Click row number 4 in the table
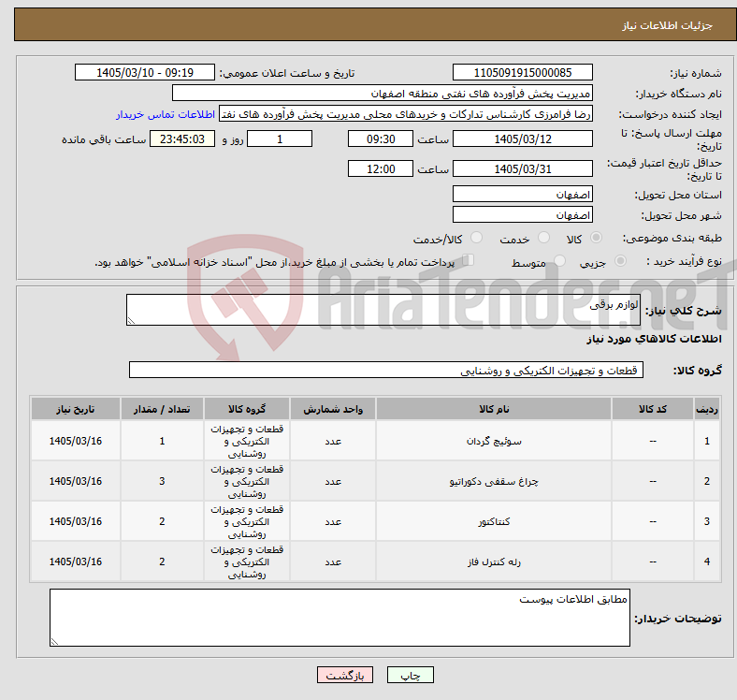 [707, 561]
